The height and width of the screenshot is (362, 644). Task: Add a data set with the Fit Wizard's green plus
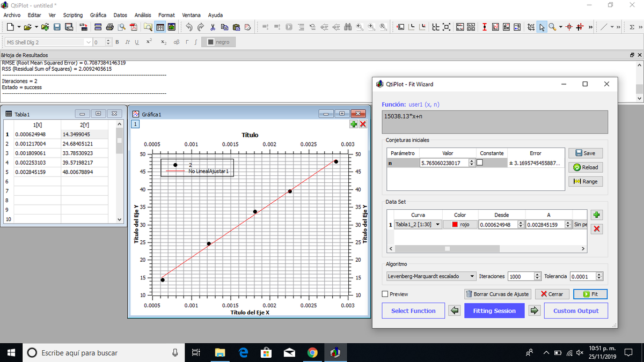[x=597, y=215]
